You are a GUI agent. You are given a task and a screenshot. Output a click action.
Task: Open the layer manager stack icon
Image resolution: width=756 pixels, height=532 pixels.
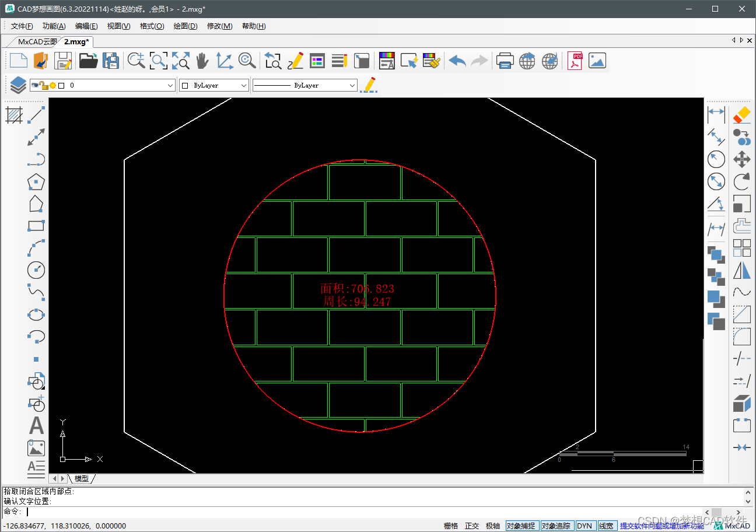pyautogui.click(x=18, y=85)
